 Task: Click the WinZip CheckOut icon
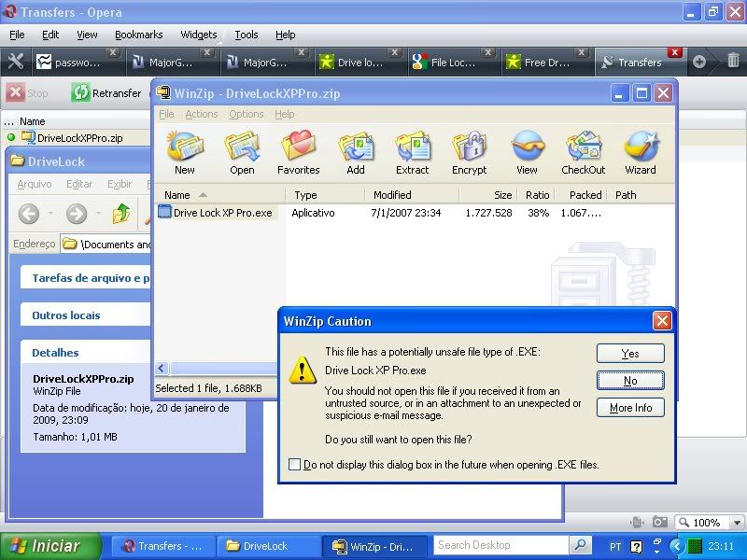[583, 153]
